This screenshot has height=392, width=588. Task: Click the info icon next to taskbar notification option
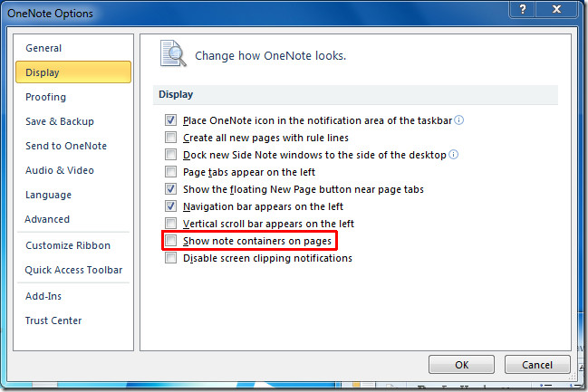click(458, 120)
